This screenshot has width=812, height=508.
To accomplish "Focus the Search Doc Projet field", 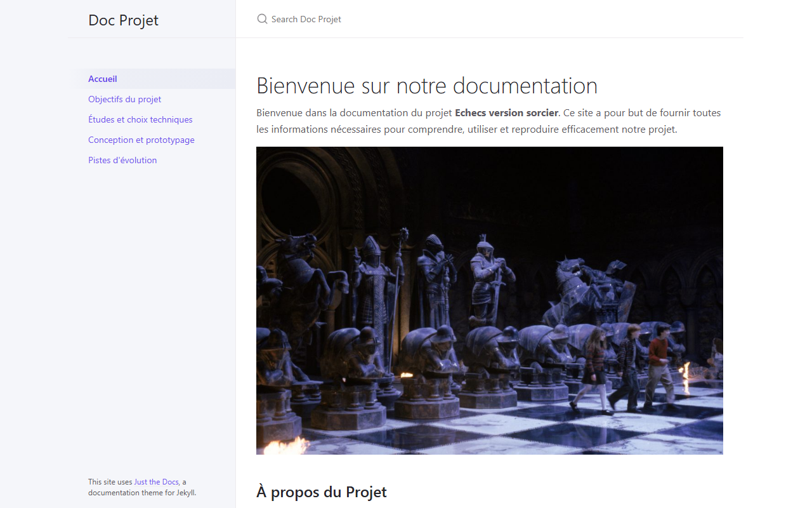I will 489,19.
